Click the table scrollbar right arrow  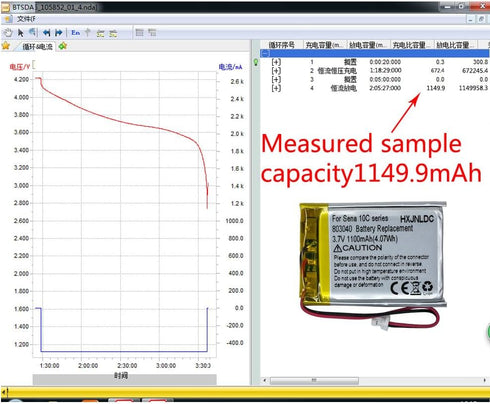click(x=484, y=380)
